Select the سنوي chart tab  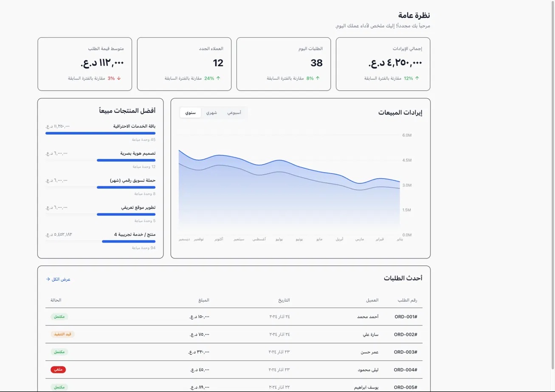pyautogui.click(x=190, y=113)
